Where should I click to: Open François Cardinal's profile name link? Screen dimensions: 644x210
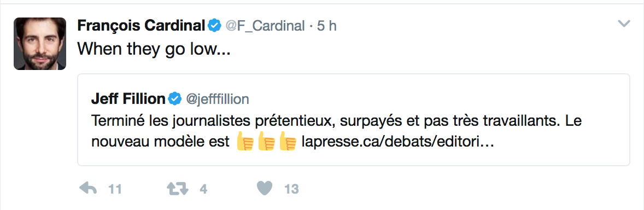141,26
